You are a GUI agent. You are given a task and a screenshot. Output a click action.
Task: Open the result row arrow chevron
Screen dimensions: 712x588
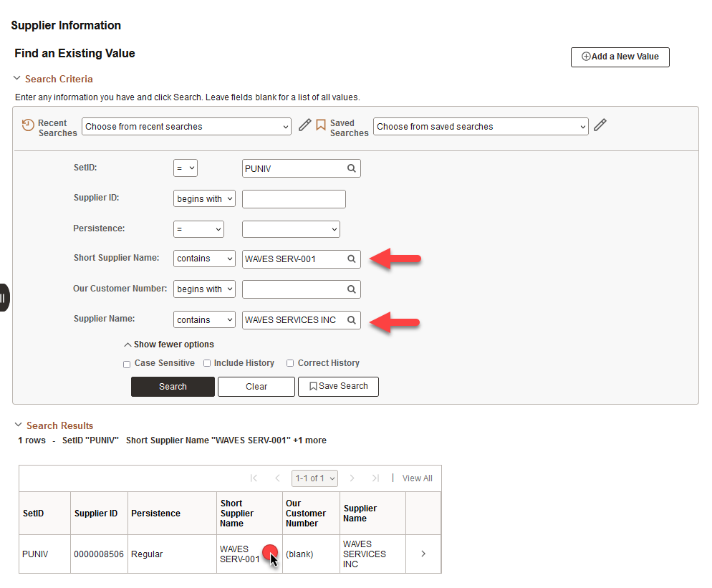coord(423,554)
